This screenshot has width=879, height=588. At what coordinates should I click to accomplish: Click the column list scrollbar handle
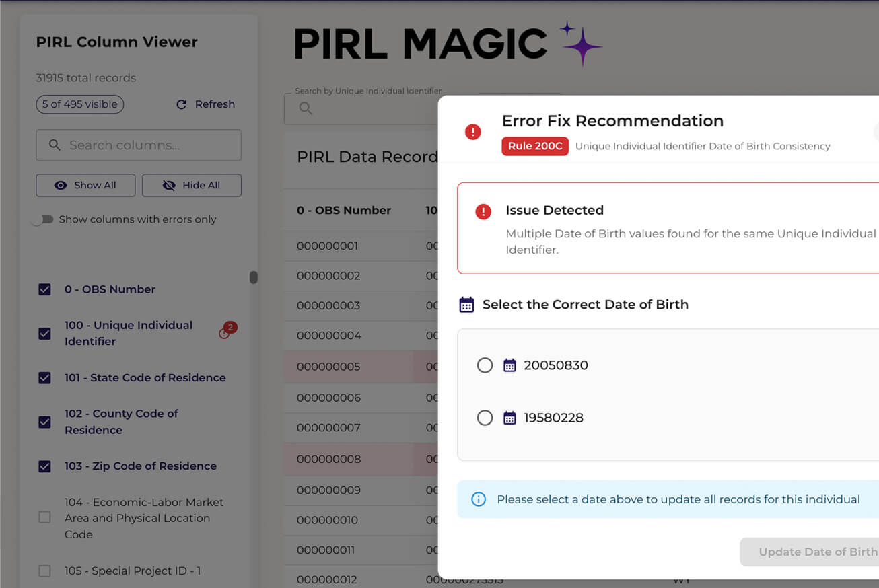254,277
